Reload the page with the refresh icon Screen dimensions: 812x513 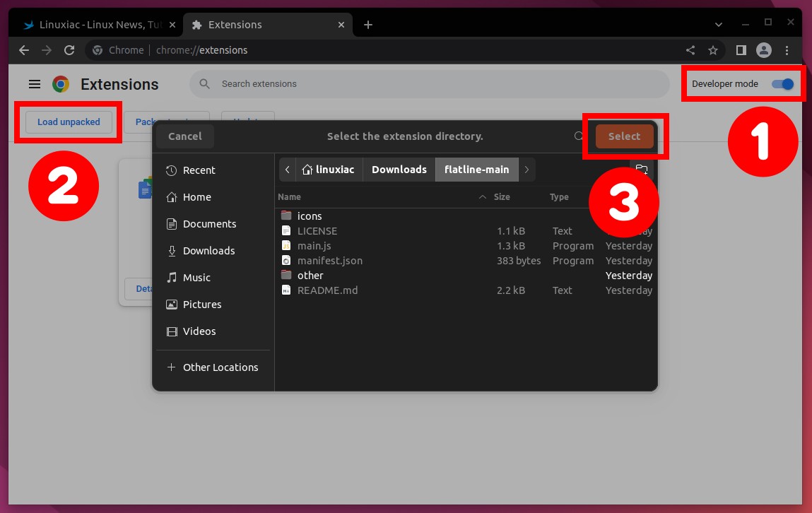69,50
